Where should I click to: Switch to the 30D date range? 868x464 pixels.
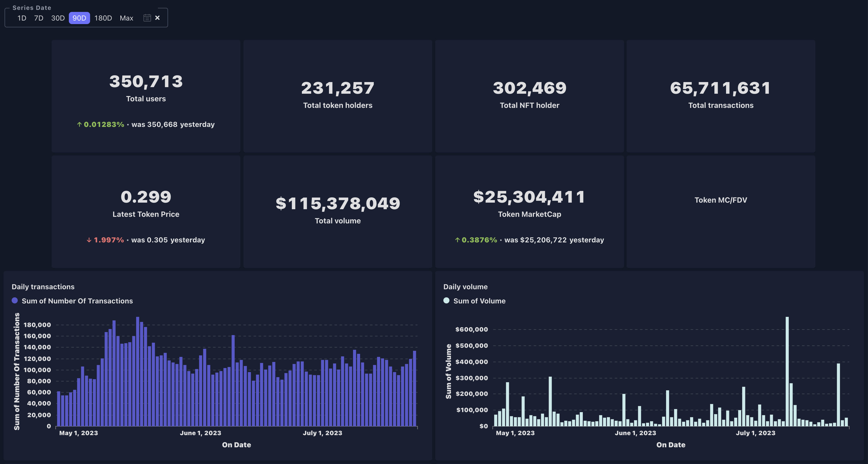coord(58,18)
